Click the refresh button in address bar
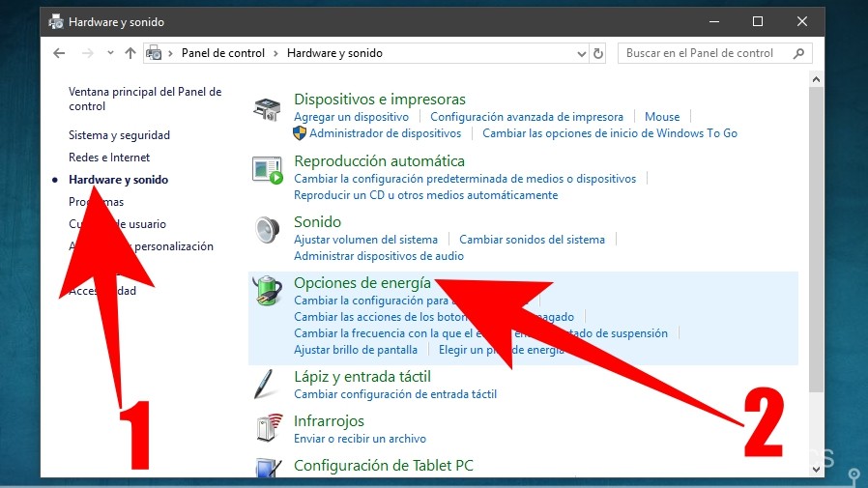Screen dimensions: 868x488 coord(598,54)
